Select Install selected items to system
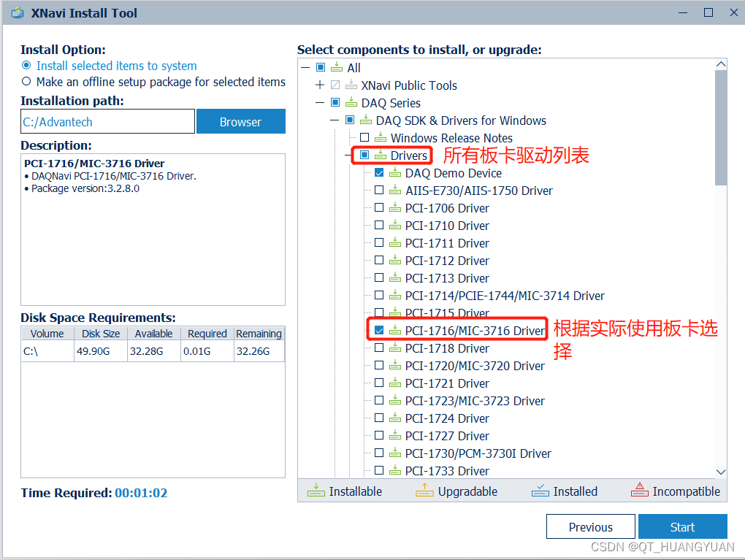 [x=26, y=66]
